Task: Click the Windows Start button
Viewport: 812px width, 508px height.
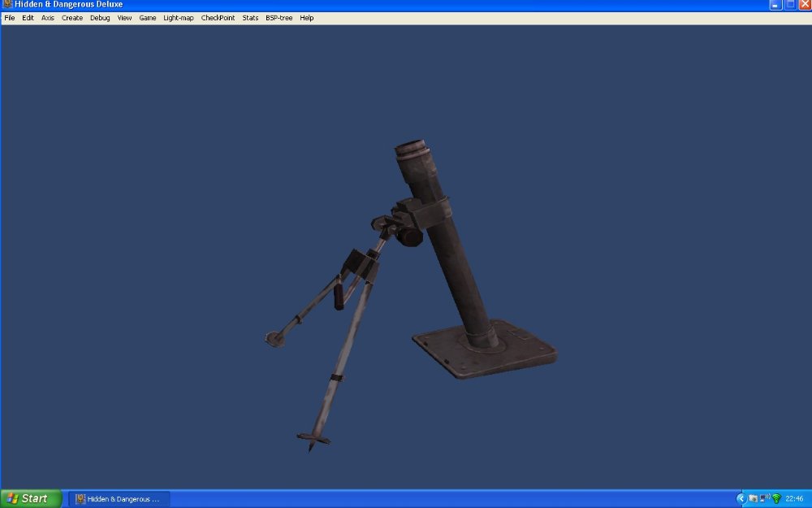Action: (x=31, y=499)
